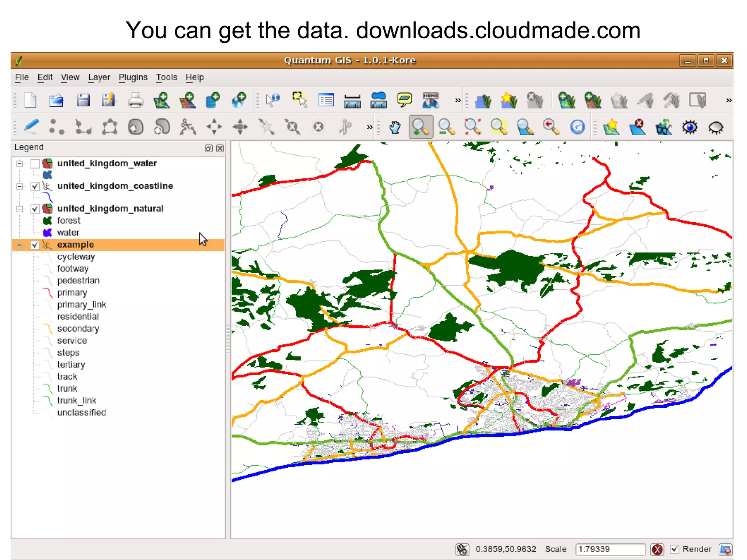Click the projection status icon at bottom right
The image size is (747, 560).
pyautogui.click(x=725, y=549)
